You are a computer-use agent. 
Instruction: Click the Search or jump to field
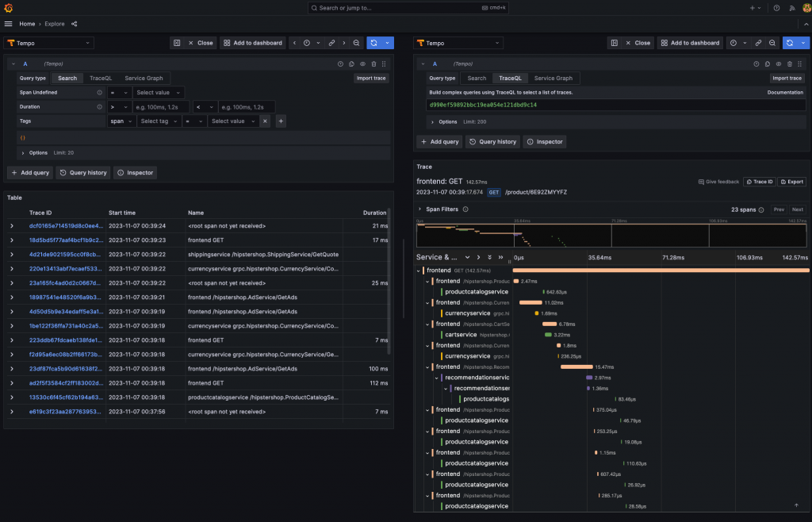408,8
